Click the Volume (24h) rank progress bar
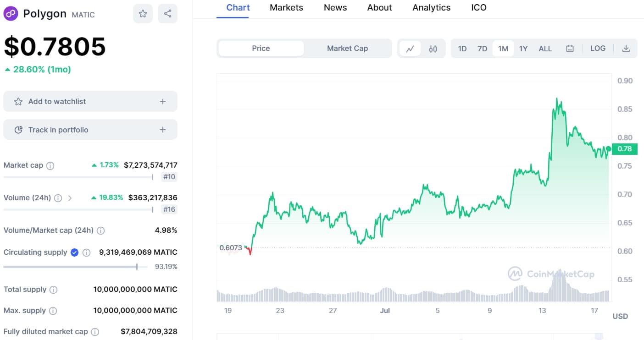This screenshot has width=644, height=340. tap(78, 209)
